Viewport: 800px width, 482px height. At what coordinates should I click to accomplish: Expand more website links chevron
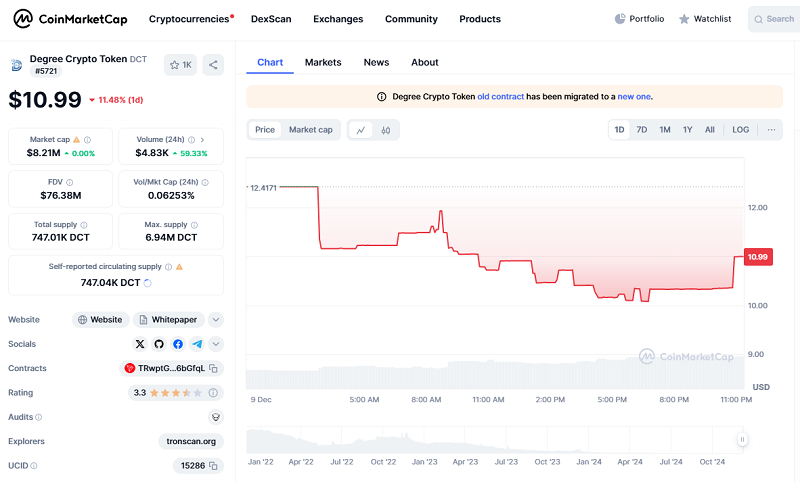[x=216, y=320]
